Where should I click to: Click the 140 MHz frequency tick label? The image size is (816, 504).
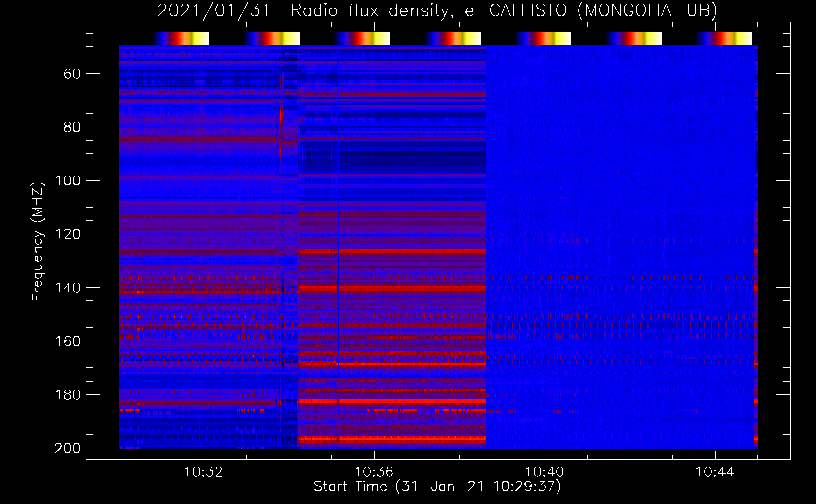point(68,288)
